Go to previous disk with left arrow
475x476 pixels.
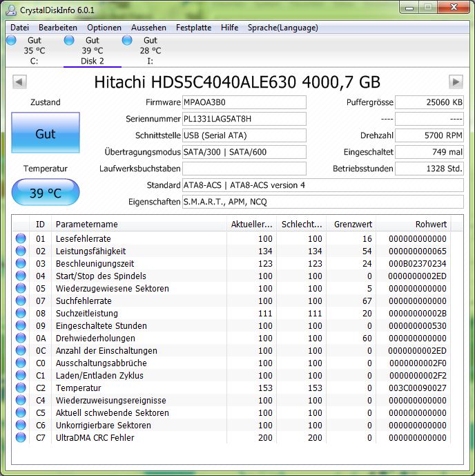pyautogui.click(x=19, y=82)
